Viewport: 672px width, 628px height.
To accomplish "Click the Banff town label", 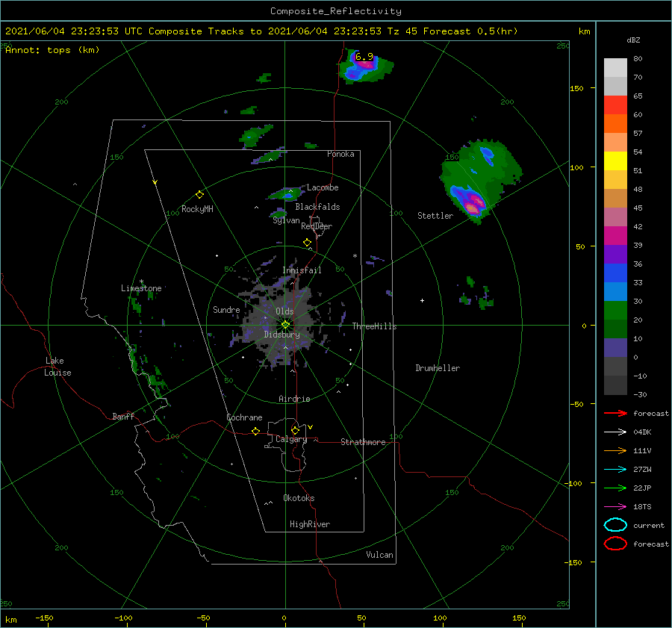I will click(123, 416).
